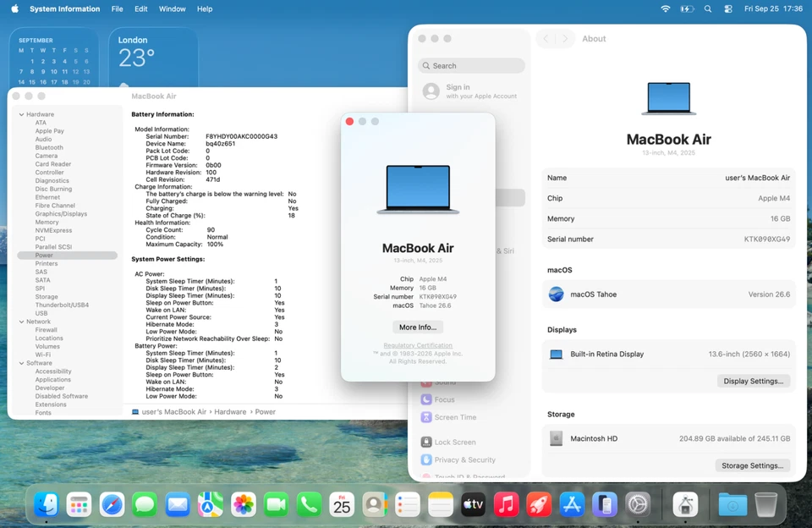Image resolution: width=812 pixels, height=528 pixels.
Task: Open Notes app in the Dock
Action: 441,504
